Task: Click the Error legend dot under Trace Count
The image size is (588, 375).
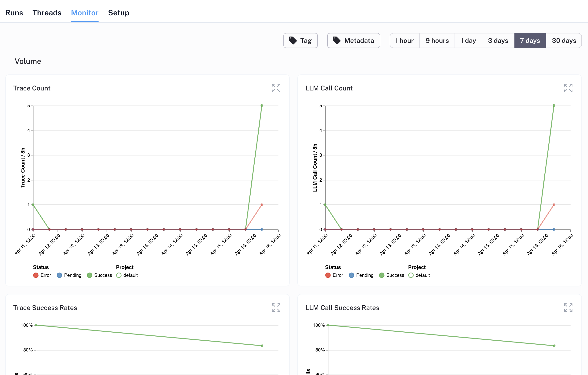Action: pyautogui.click(x=36, y=275)
